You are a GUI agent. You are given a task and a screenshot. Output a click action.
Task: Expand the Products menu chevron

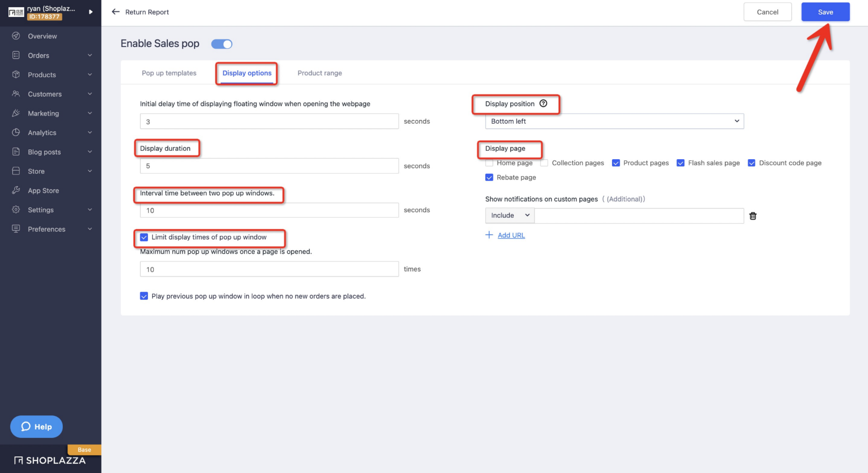click(x=90, y=75)
